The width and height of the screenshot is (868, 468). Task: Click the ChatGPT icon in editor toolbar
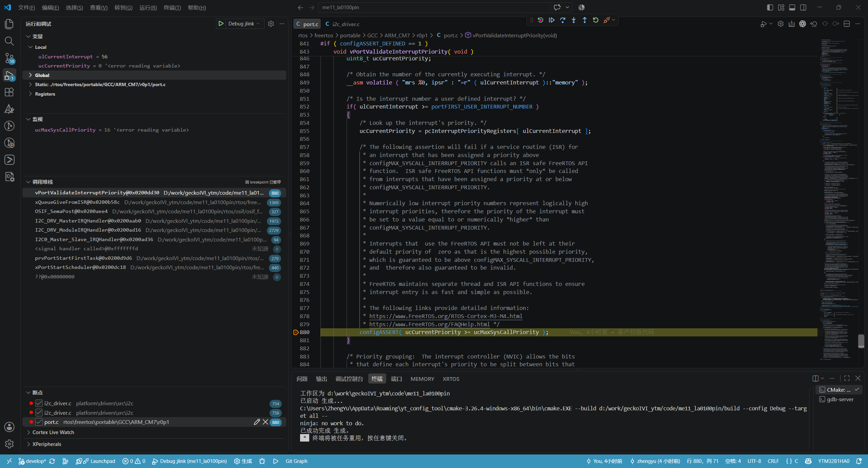[x=803, y=24]
